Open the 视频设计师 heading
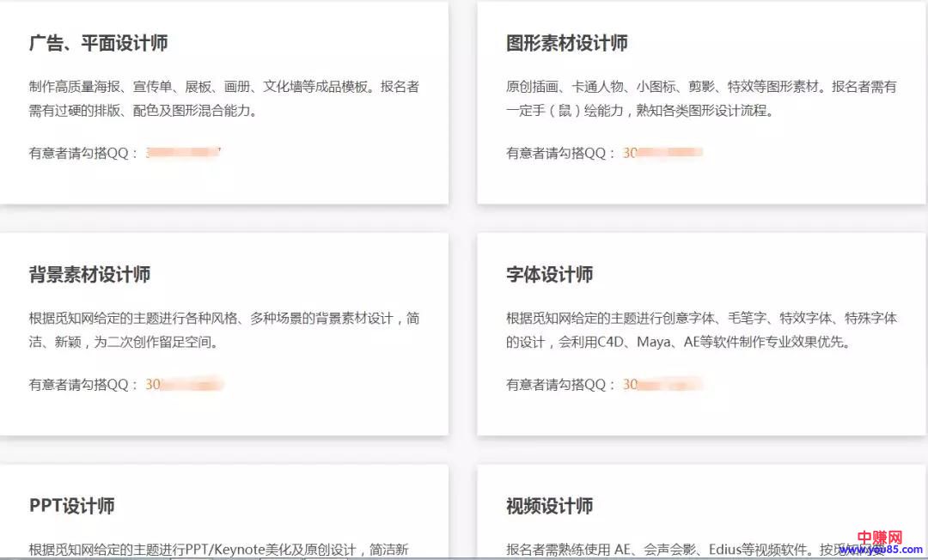The height and width of the screenshot is (560, 928). (x=549, y=506)
